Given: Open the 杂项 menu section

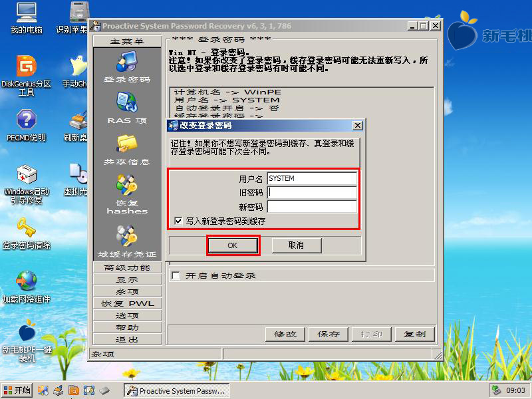Looking at the screenshot, I should click(x=127, y=291).
